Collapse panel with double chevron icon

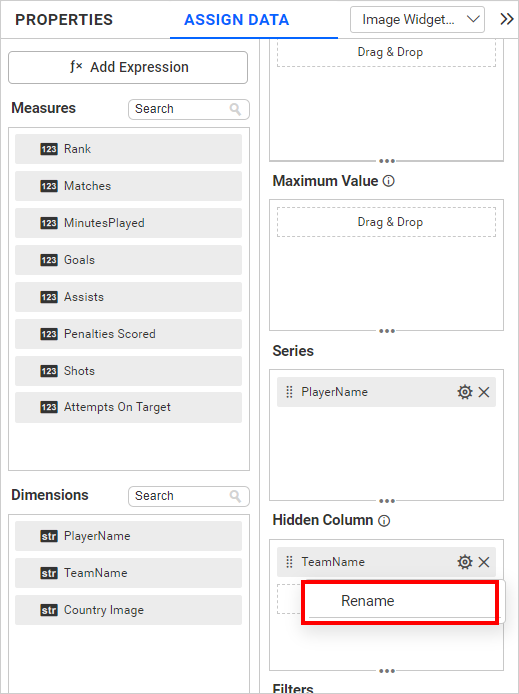(x=507, y=19)
